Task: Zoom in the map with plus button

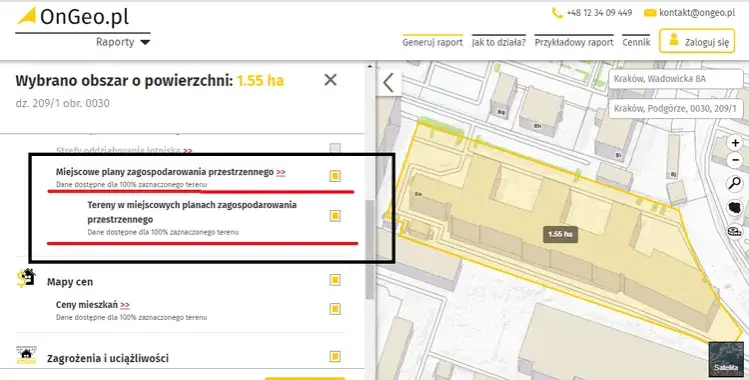Action: pos(735,143)
